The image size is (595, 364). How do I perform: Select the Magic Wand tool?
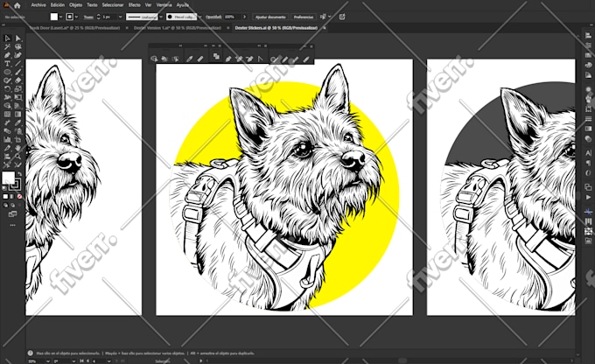[x=7, y=46]
